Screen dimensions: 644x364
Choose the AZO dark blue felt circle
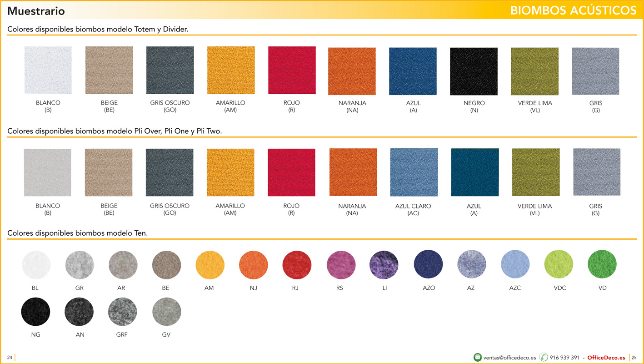point(428,264)
